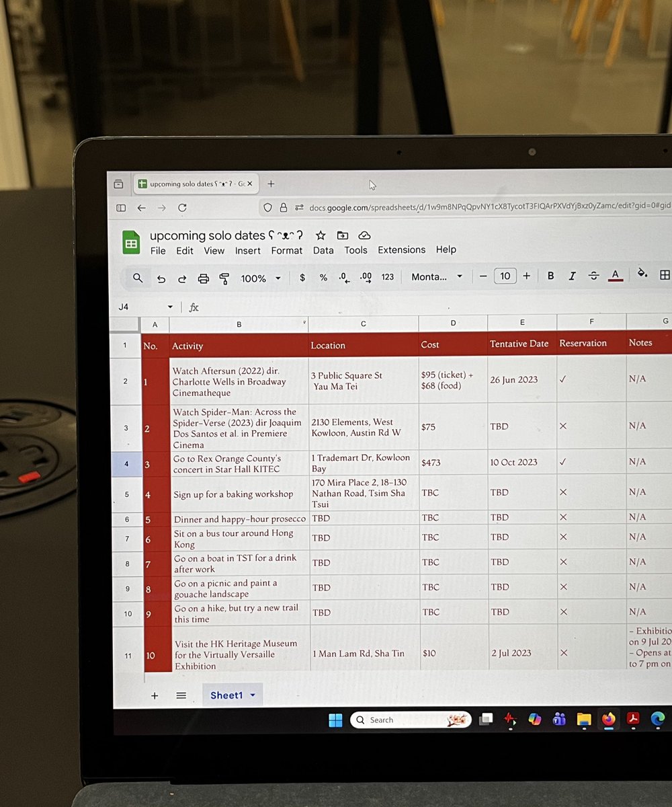The height and width of the screenshot is (807, 672).
Task: Select the paint format tool
Action: pyautogui.click(x=224, y=278)
